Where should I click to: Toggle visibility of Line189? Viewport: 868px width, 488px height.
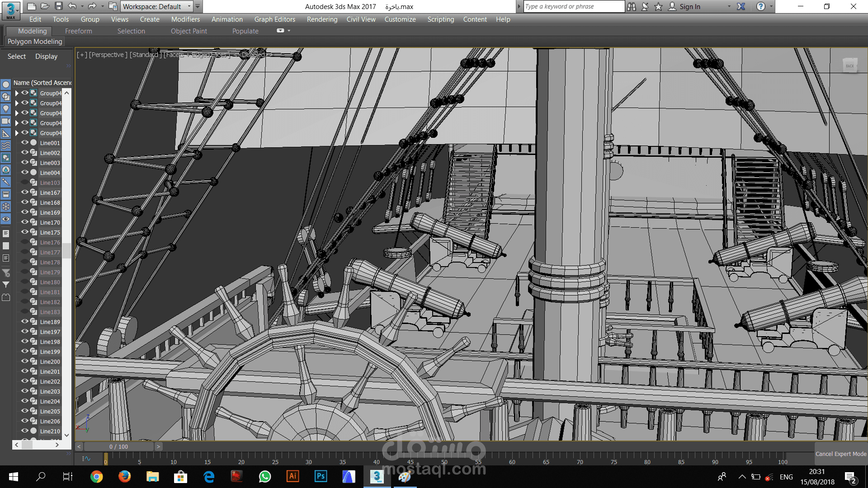[x=25, y=322]
